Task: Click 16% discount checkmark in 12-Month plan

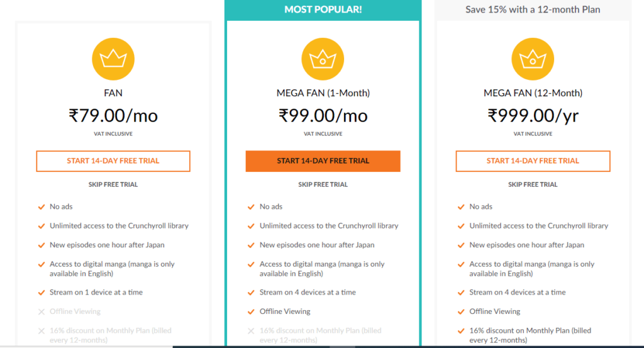Action: [461, 331]
